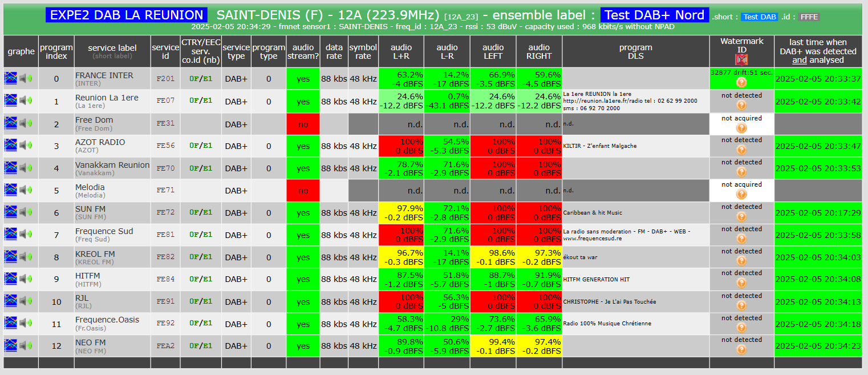Click the red 'no' audio stream cell for Melodia

coord(303,191)
